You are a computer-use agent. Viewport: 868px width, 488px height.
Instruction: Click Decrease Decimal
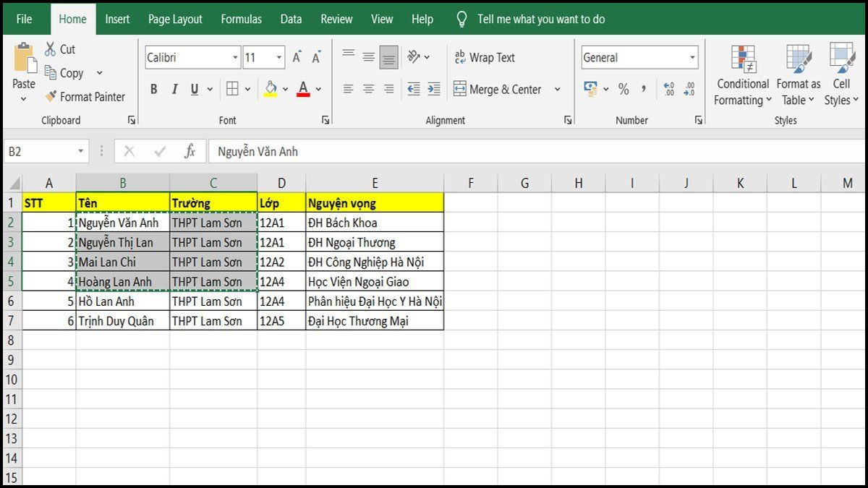click(689, 89)
